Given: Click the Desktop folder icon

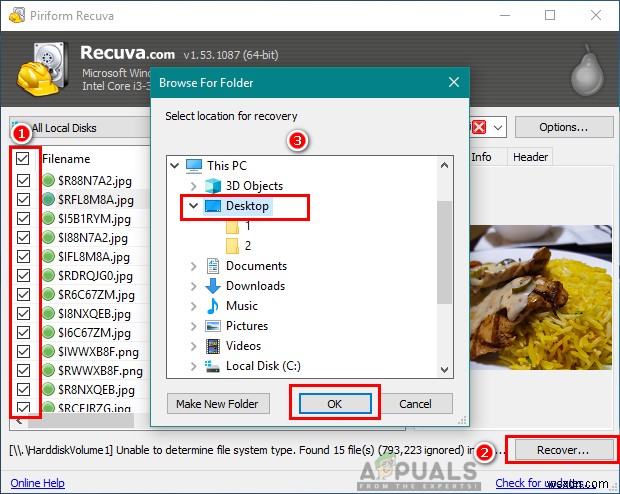Looking at the screenshot, I should pyautogui.click(x=213, y=206).
